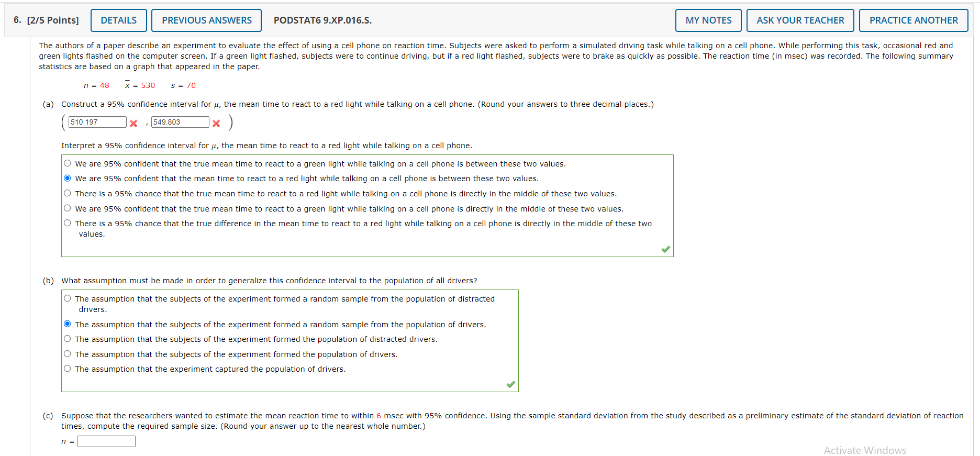This screenshot has width=980, height=456.
Task: Click PRACTICE ANOTHER version
Action: point(914,20)
